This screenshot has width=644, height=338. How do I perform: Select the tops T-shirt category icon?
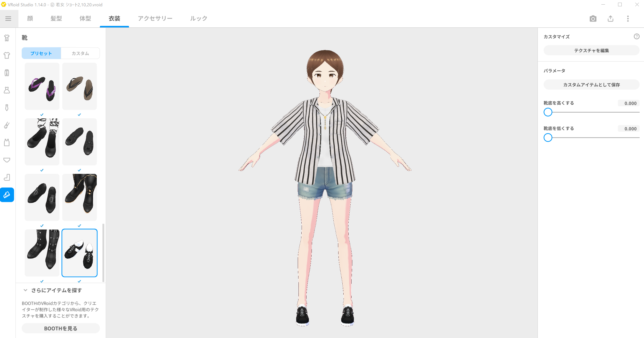click(7, 55)
